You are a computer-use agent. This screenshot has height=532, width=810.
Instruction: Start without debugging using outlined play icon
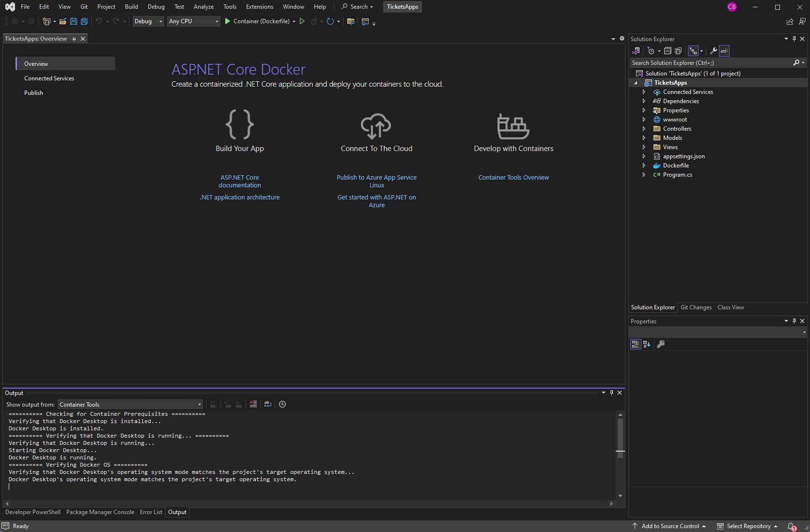point(302,21)
